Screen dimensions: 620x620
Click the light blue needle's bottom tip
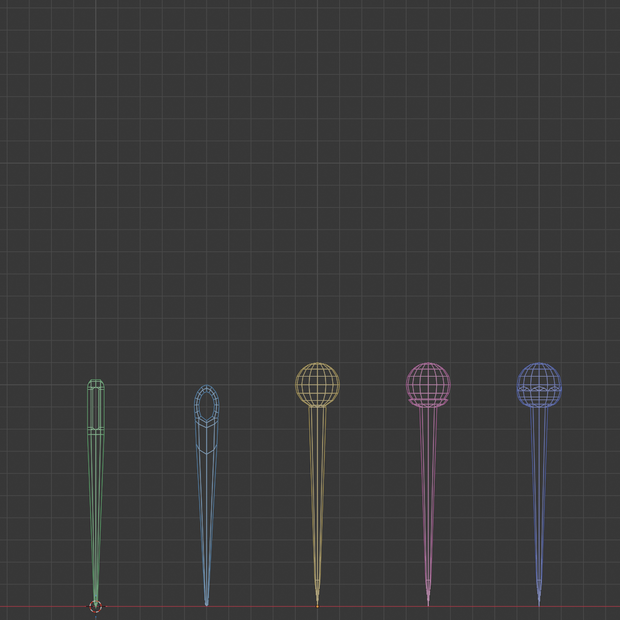(206, 602)
